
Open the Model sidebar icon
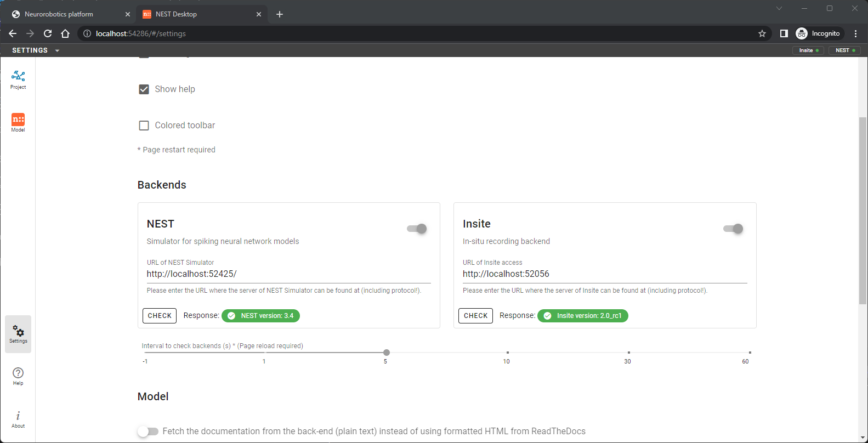click(18, 122)
